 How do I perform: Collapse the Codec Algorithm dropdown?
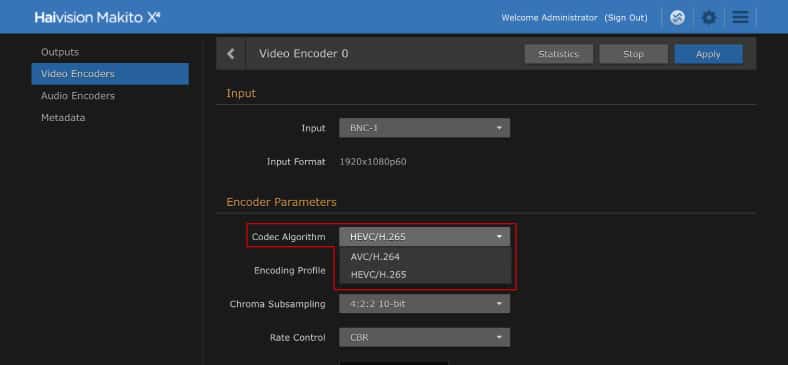[424, 237]
